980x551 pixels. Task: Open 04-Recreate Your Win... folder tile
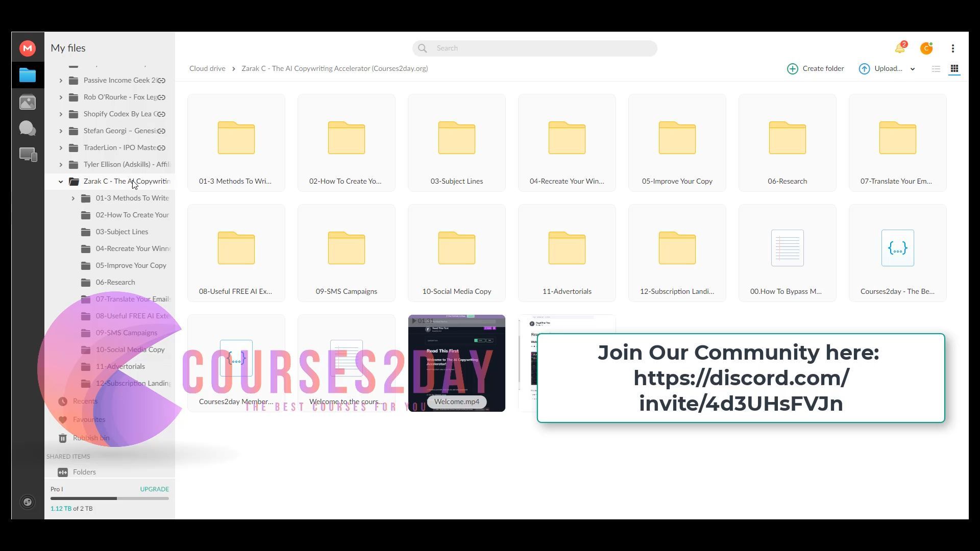[x=567, y=143]
